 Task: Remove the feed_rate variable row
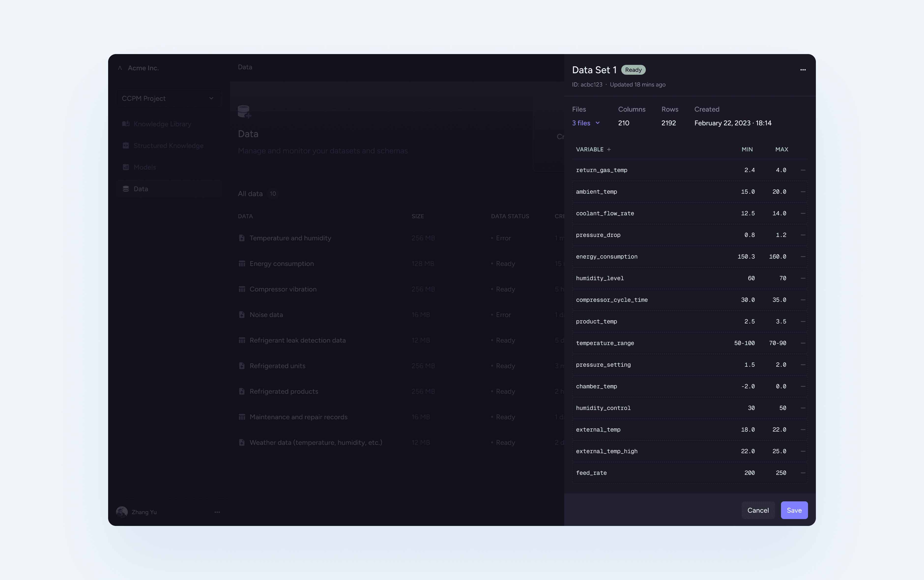click(x=803, y=473)
